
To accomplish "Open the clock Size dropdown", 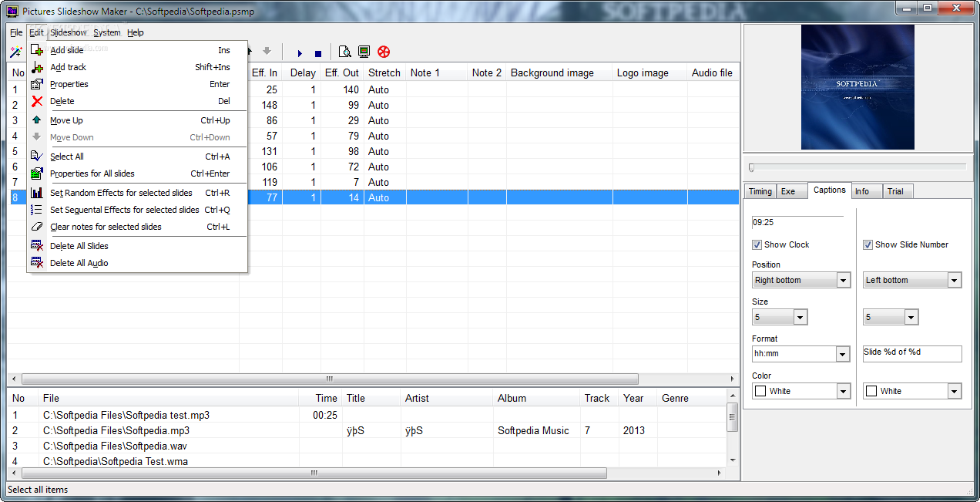I will pos(780,317).
